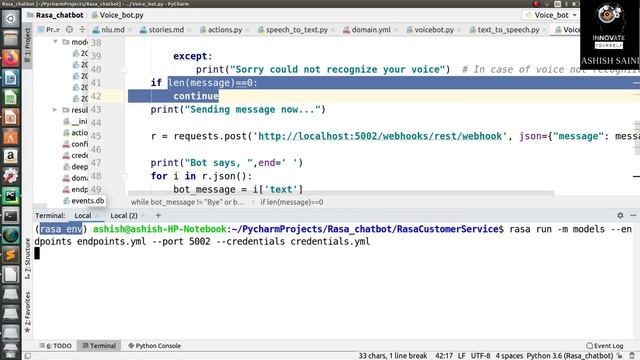Open the Voice_bot run configuration dropdown
The width and height of the screenshot is (640, 360).
tap(551, 15)
